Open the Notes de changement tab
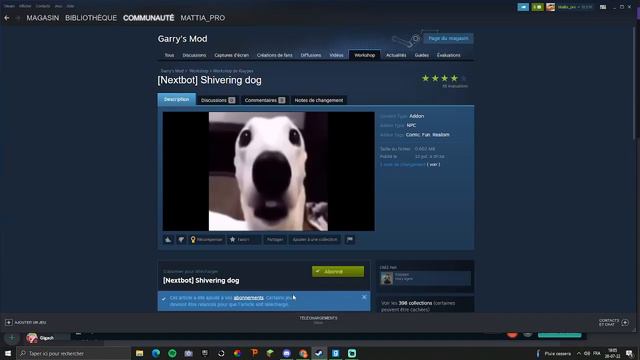Image resolution: width=640 pixels, height=360 pixels. click(319, 100)
